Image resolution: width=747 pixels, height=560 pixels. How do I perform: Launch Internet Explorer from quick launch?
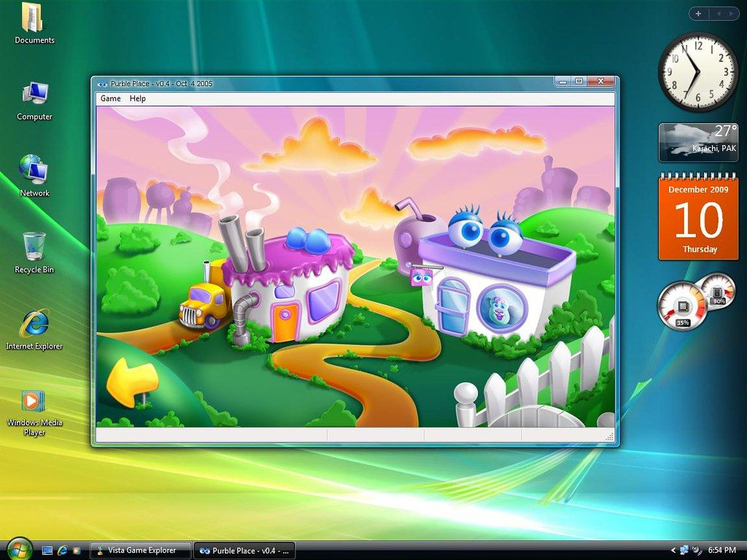62,551
